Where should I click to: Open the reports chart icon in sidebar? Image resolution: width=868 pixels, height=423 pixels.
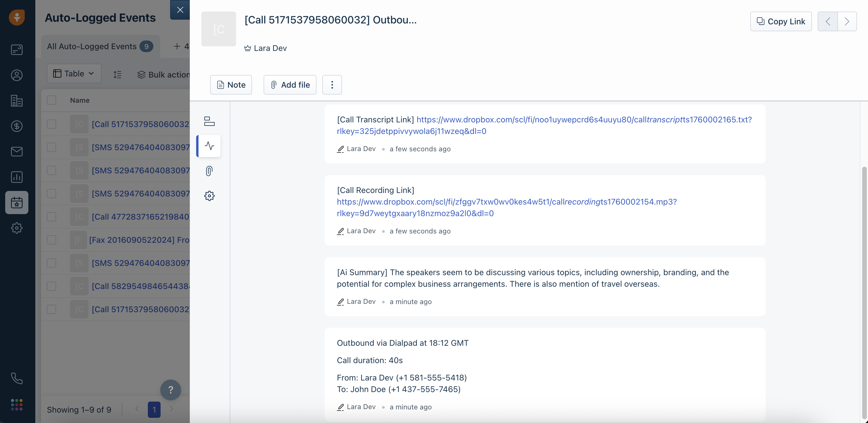click(16, 177)
